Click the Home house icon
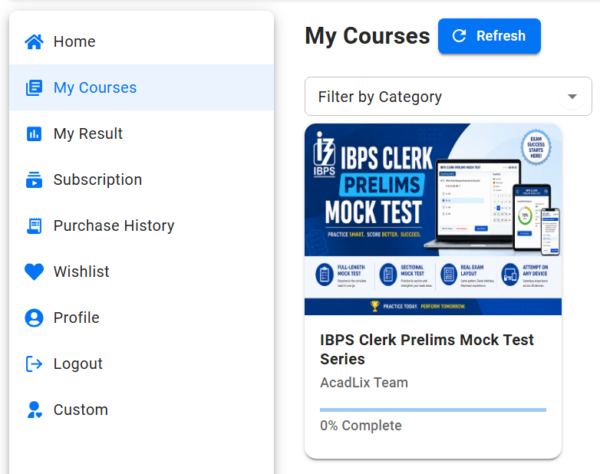Viewport: 600px width, 474px height. pyautogui.click(x=34, y=42)
